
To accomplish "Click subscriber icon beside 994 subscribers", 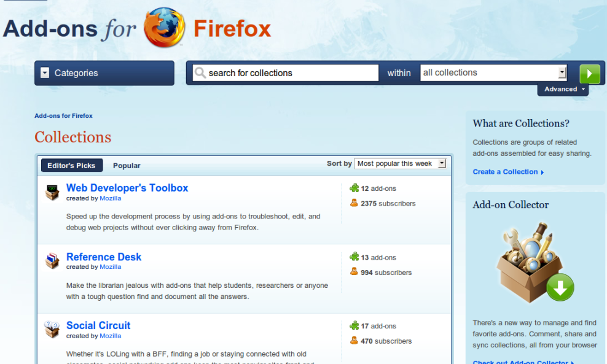I will 354,271.
